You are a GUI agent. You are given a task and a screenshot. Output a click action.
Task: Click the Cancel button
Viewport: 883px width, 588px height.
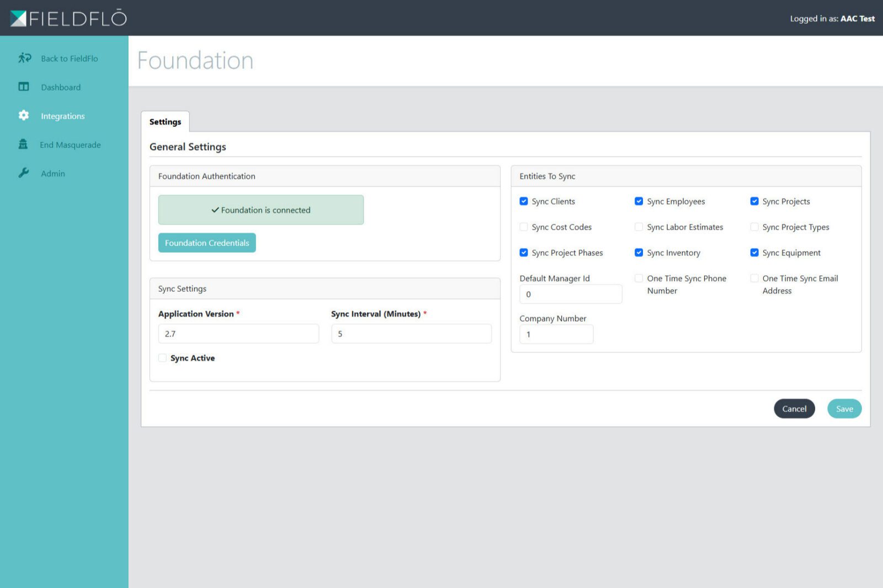pyautogui.click(x=794, y=409)
